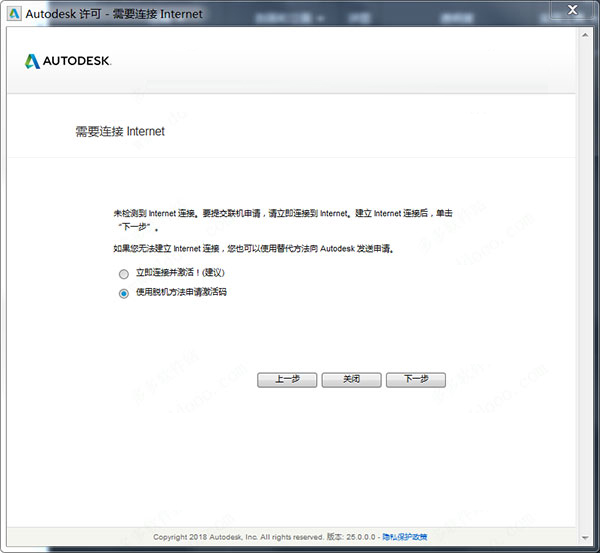Click the 关闭 button
This screenshot has width=600, height=553.
[x=351, y=380]
